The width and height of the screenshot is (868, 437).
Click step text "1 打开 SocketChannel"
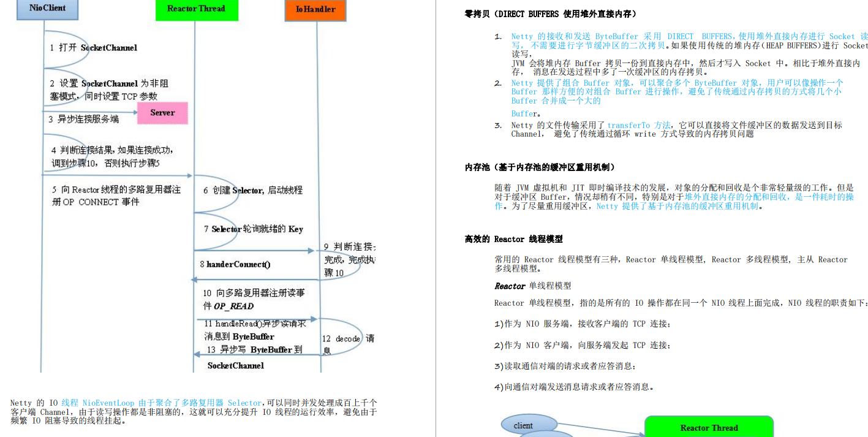[94, 48]
